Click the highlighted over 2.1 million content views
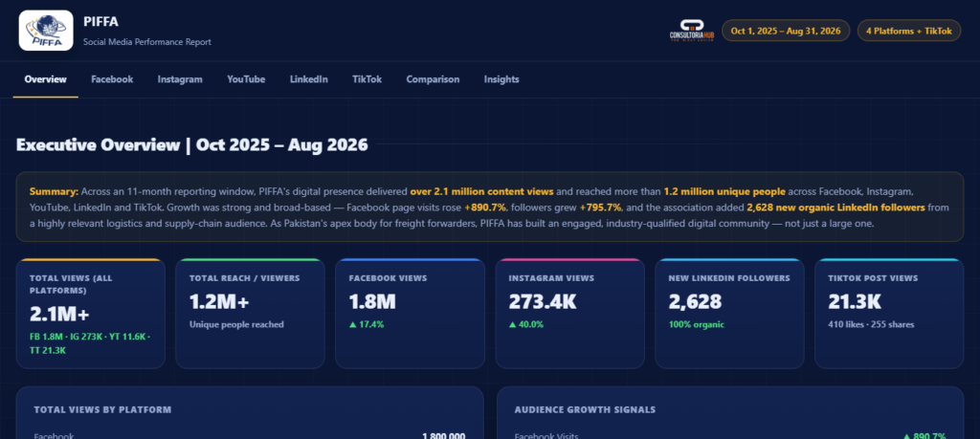 [x=482, y=191]
